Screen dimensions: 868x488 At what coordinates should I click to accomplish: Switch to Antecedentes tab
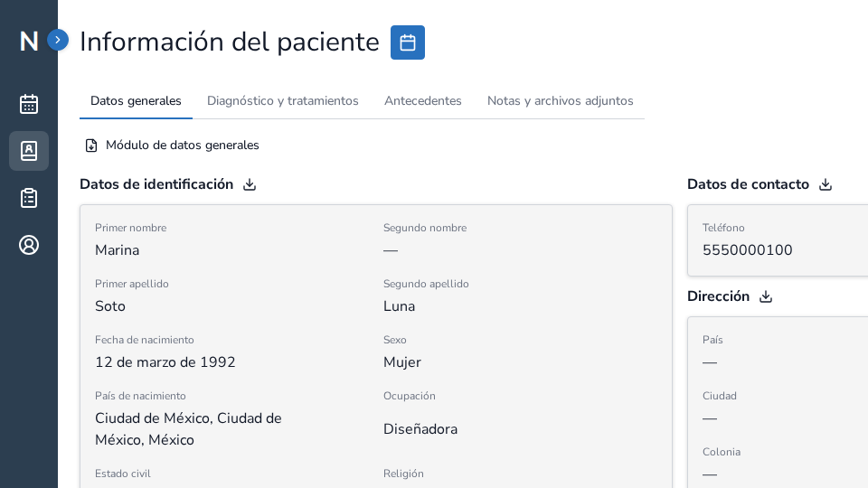tap(423, 100)
